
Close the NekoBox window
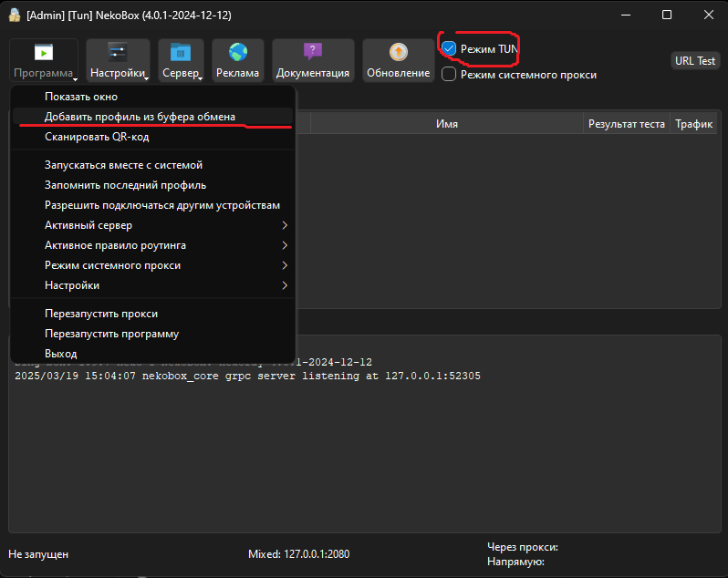pyautogui.click(x=709, y=15)
